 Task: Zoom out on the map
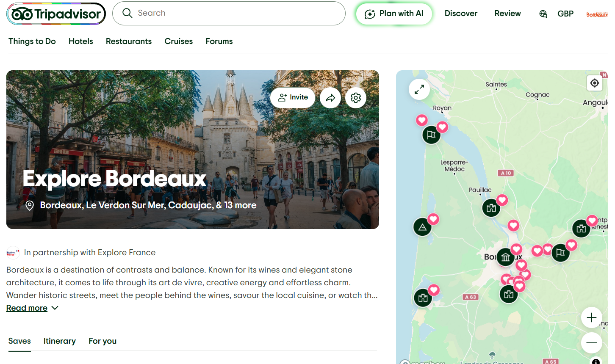pyautogui.click(x=592, y=343)
